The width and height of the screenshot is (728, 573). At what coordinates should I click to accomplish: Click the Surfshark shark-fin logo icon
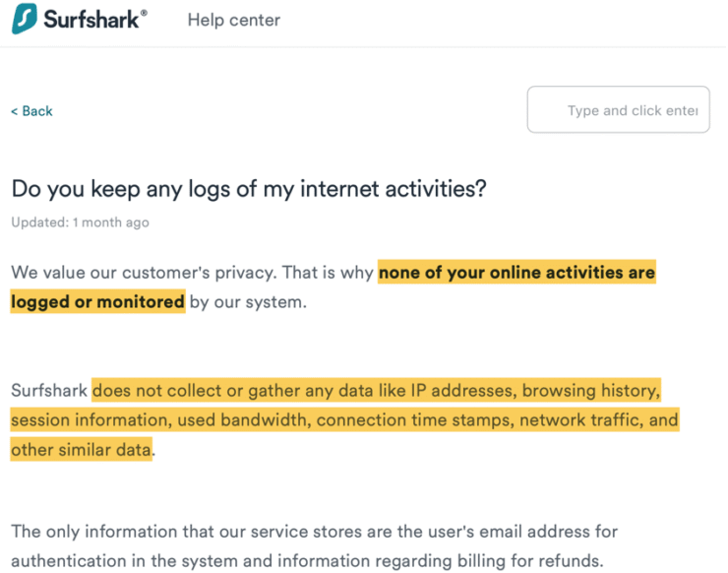click(x=25, y=19)
